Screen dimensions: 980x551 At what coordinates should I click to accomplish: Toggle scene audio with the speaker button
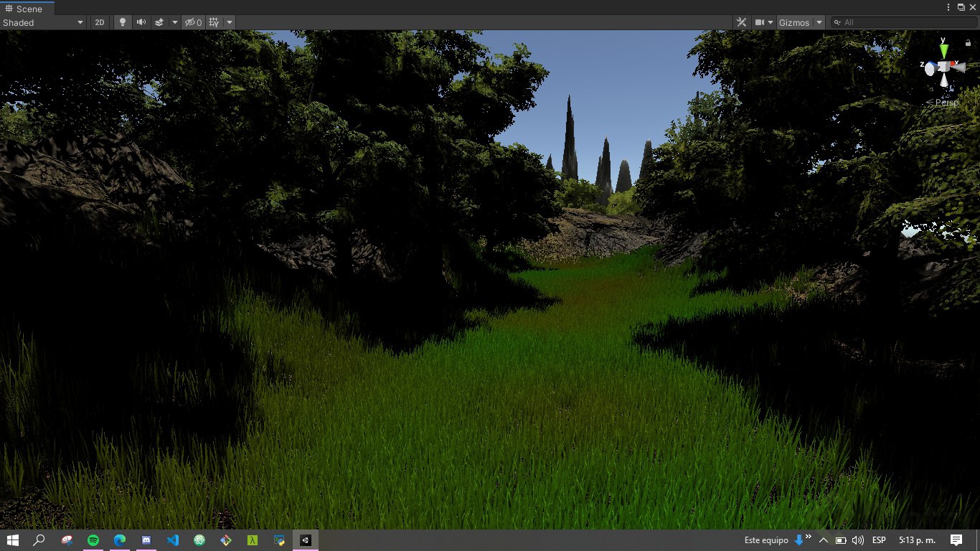141,22
